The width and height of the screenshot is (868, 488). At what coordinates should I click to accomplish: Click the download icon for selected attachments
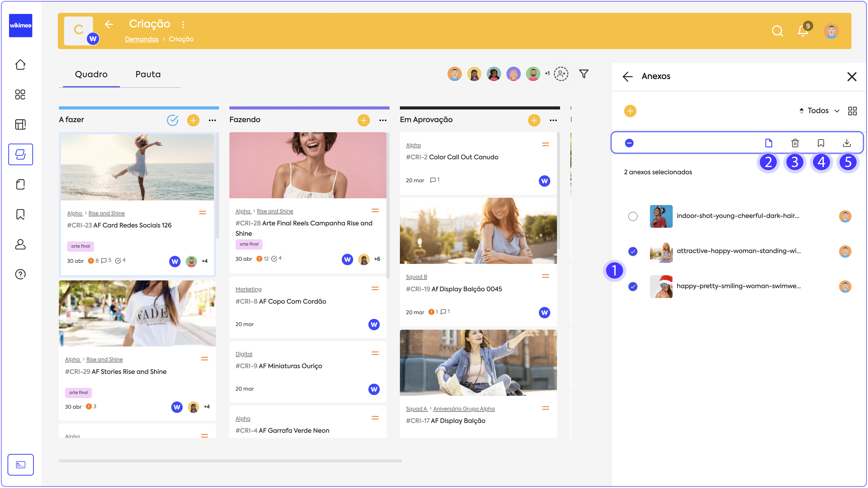(x=847, y=143)
